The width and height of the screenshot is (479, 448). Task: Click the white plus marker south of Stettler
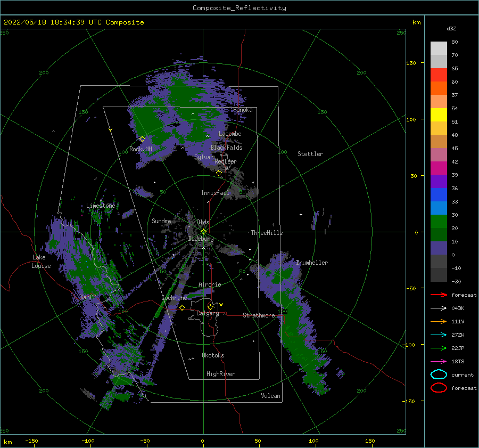(x=301, y=214)
